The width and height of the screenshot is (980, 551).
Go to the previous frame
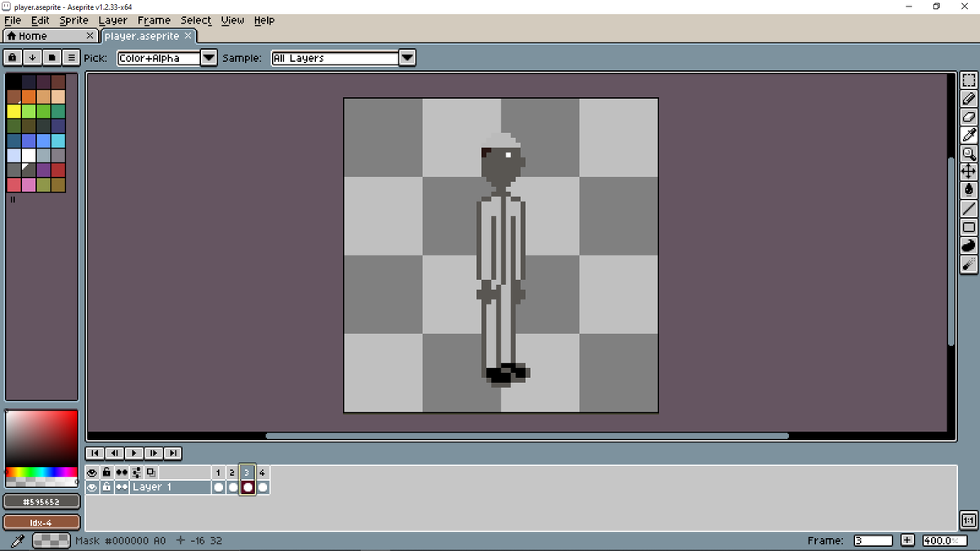(x=114, y=453)
